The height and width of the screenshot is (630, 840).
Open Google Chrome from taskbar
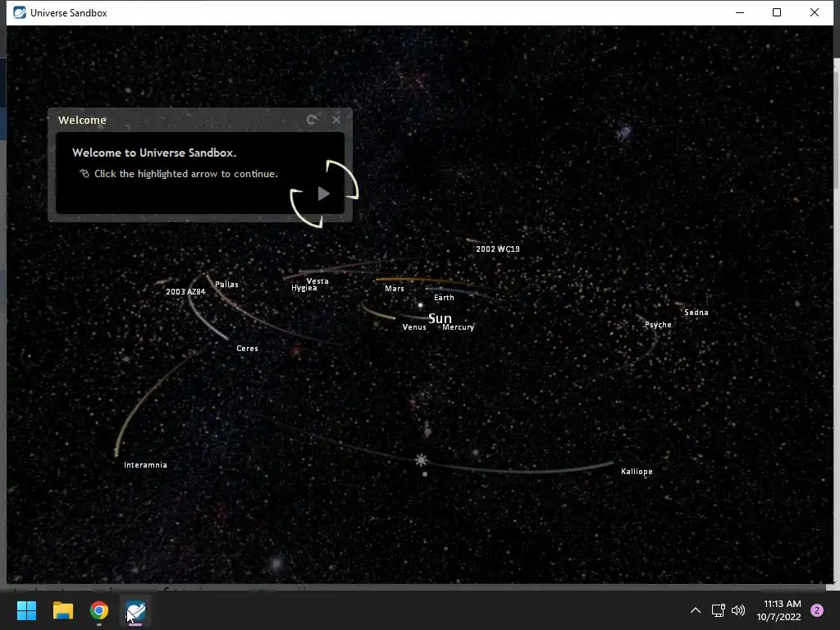99,610
